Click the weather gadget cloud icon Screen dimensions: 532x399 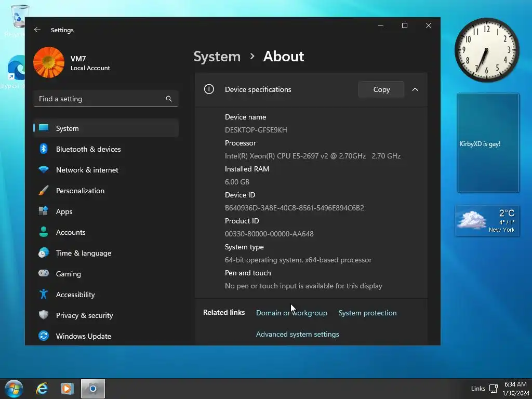[x=472, y=220]
